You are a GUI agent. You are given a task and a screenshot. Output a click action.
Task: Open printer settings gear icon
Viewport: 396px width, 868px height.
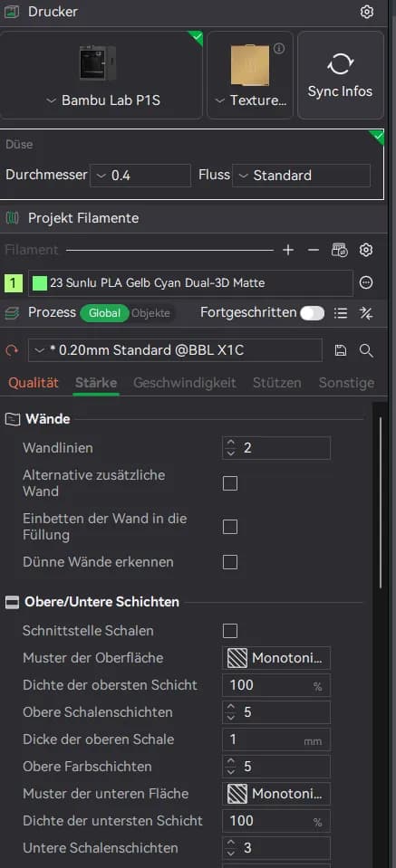[x=367, y=12]
